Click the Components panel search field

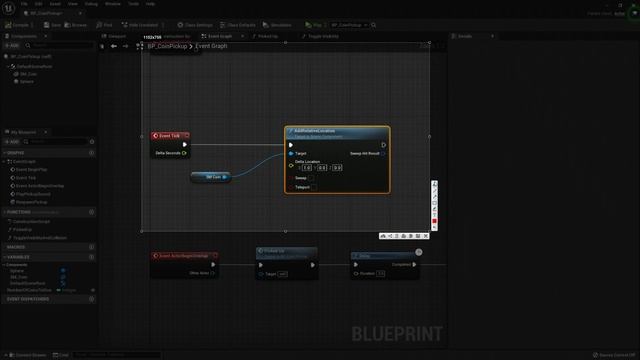pos(59,45)
